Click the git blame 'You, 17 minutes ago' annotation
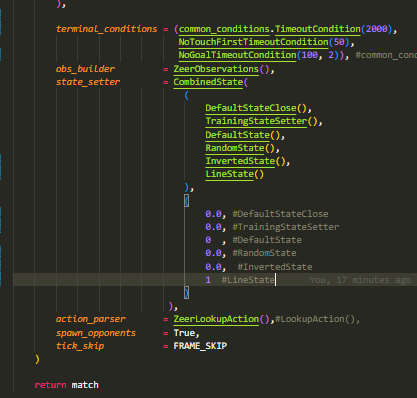The height and width of the screenshot is (398, 417). coord(360,280)
